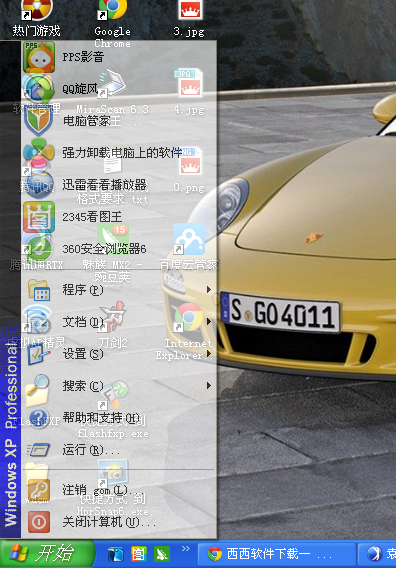This screenshot has height=568, width=396.
Task: Select the 热门游戏 desktop shortcut
Action: pyautogui.click(x=36, y=18)
